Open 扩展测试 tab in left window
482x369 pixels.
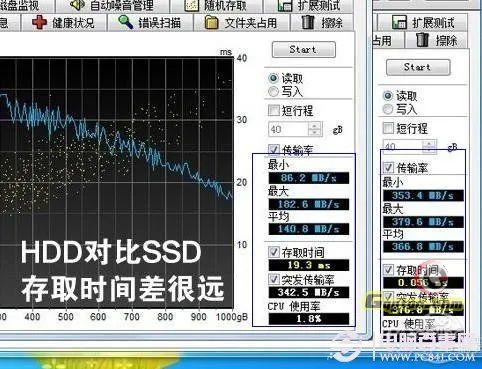click(309, 6)
